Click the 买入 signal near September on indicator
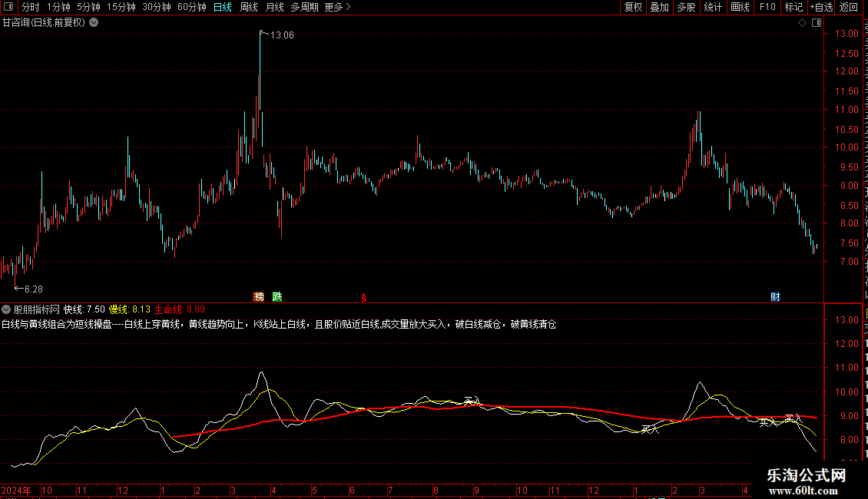The height and width of the screenshot is (499, 868). pos(471,401)
